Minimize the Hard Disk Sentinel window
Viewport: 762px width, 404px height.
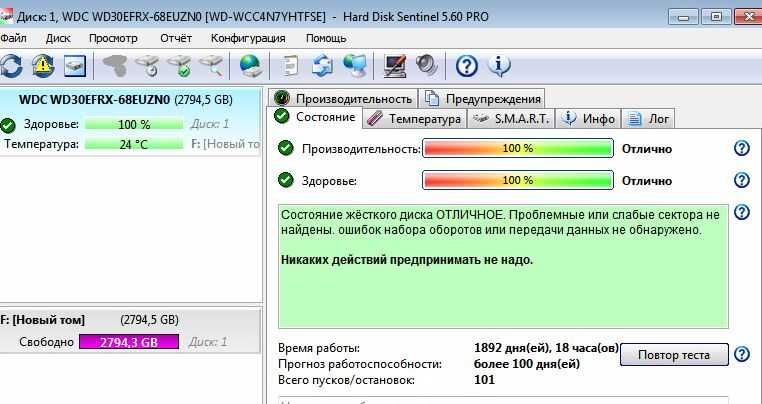point(684,17)
